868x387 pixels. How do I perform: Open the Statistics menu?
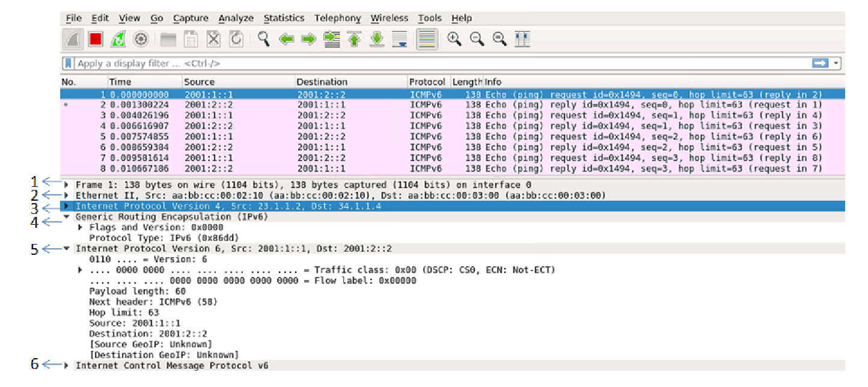click(284, 18)
